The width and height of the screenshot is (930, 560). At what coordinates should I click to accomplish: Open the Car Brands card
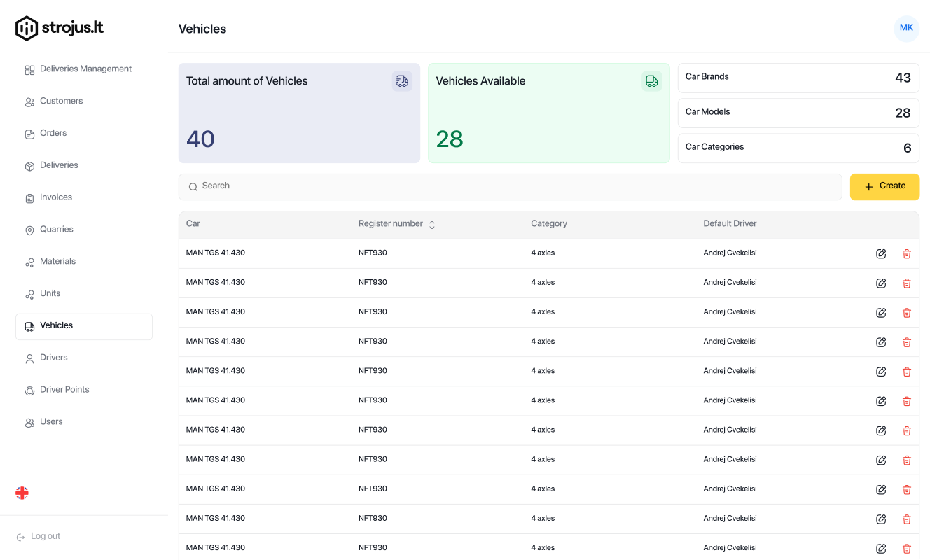(798, 78)
